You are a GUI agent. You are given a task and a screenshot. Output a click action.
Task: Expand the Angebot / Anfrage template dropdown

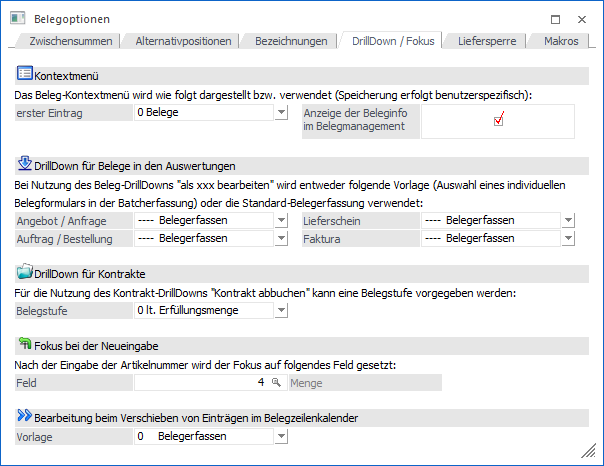click(x=281, y=221)
